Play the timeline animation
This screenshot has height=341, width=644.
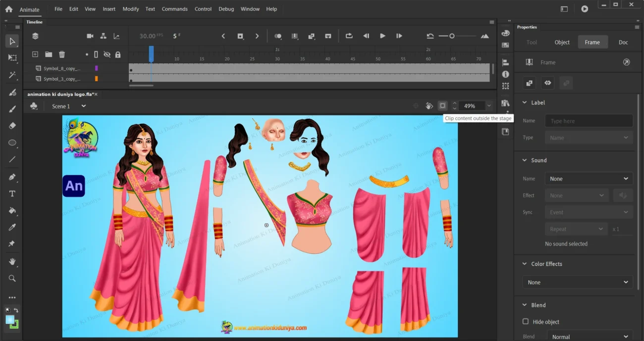(382, 36)
